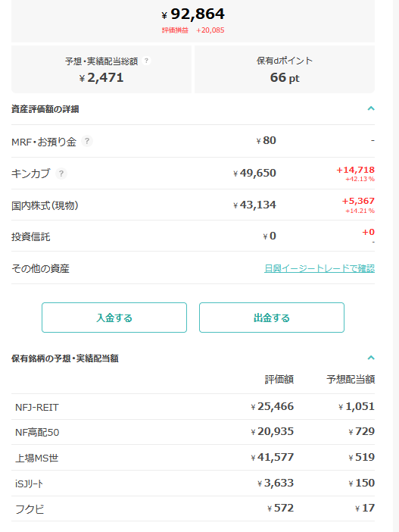
Task: Select the iSJリート holding row
Action: tap(193, 483)
